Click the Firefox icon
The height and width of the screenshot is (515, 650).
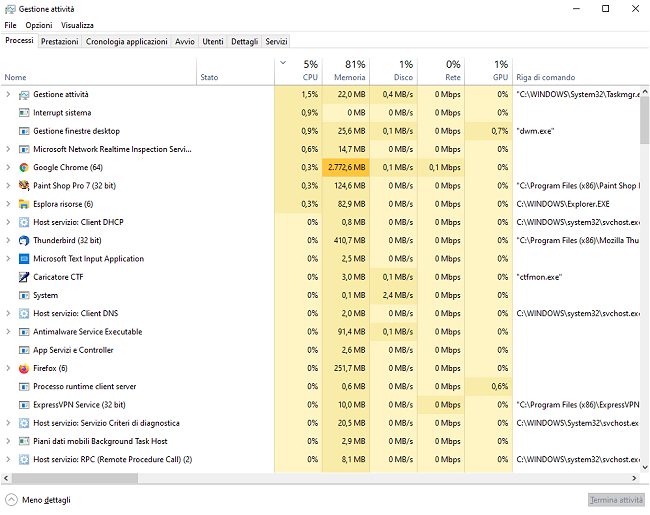(x=24, y=368)
